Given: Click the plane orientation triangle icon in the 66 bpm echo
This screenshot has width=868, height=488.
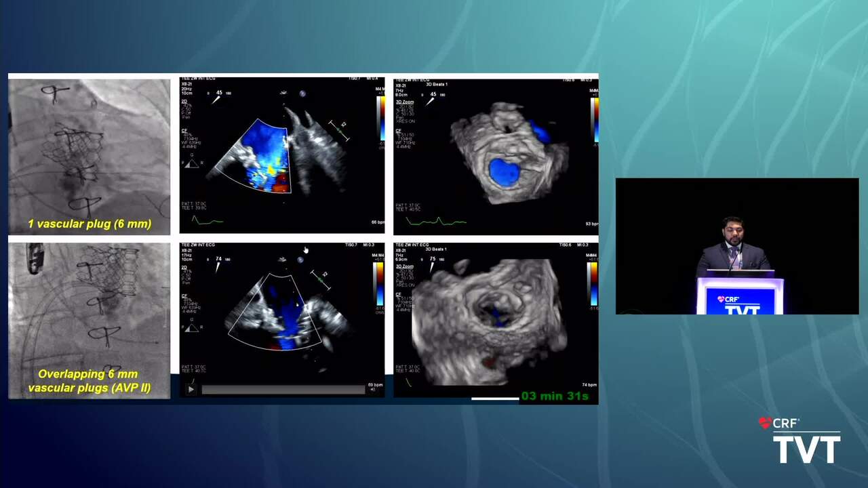Looking at the screenshot, I should [x=193, y=163].
